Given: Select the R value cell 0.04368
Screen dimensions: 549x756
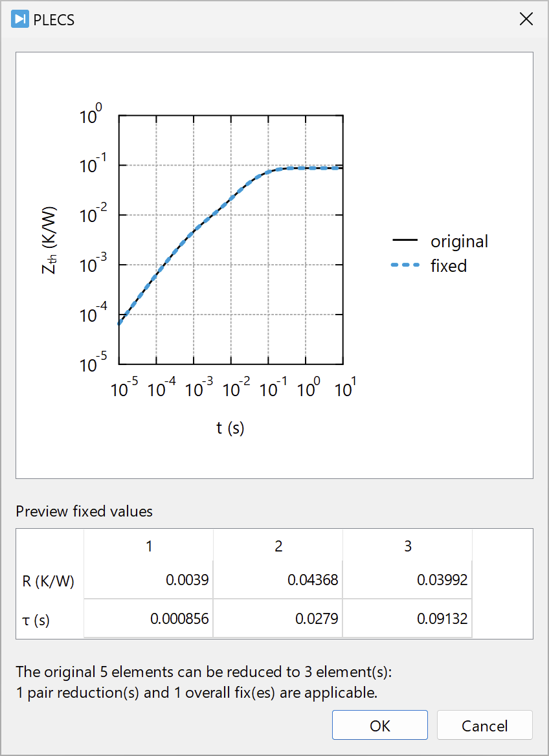Looking at the screenshot, I should coord(278,580).
